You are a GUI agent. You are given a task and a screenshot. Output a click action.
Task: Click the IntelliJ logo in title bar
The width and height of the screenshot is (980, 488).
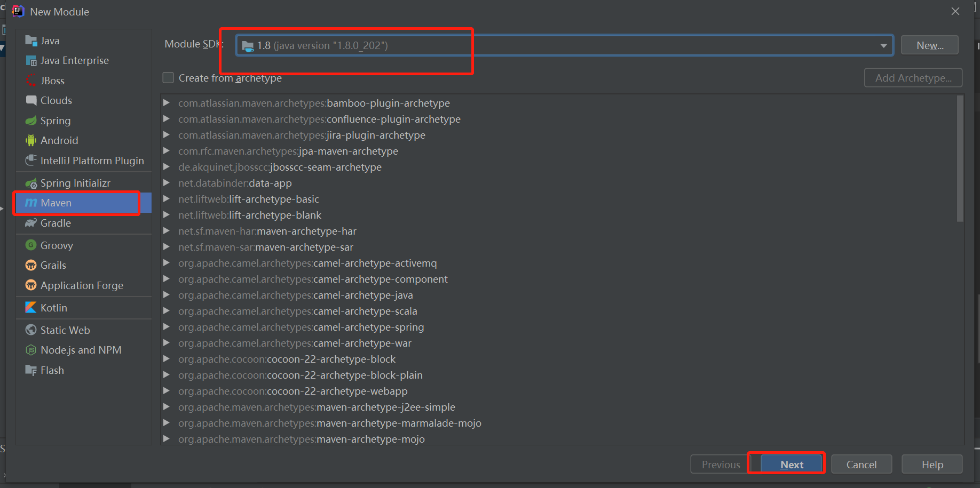coord(18,11)
